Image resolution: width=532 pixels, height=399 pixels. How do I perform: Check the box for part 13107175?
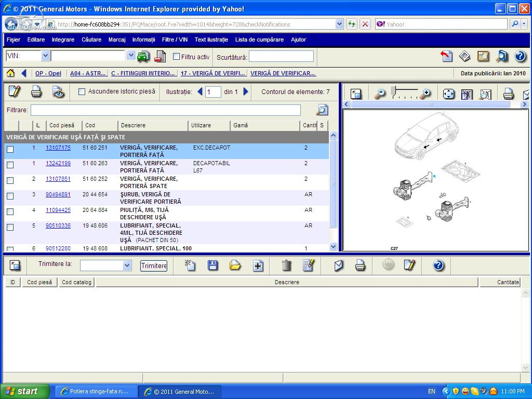pyautogui.click(x=10, y=149)
